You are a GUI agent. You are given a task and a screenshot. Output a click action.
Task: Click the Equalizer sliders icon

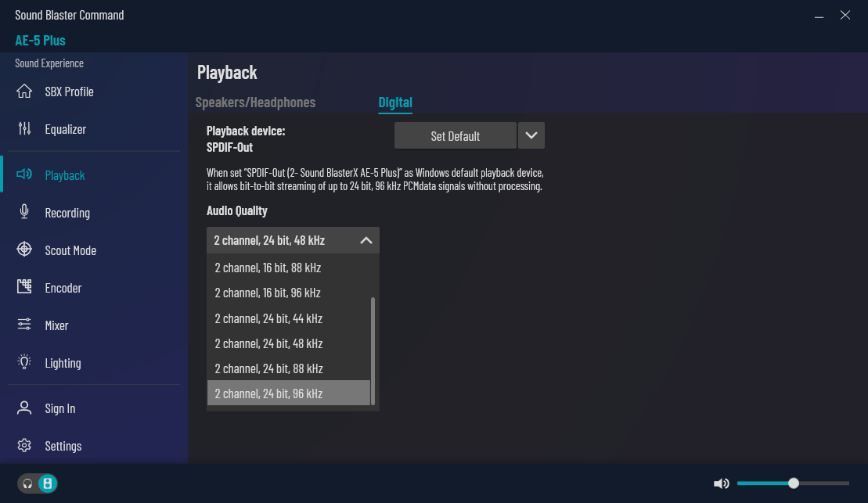pyautogui.click(x=24, y=128)
